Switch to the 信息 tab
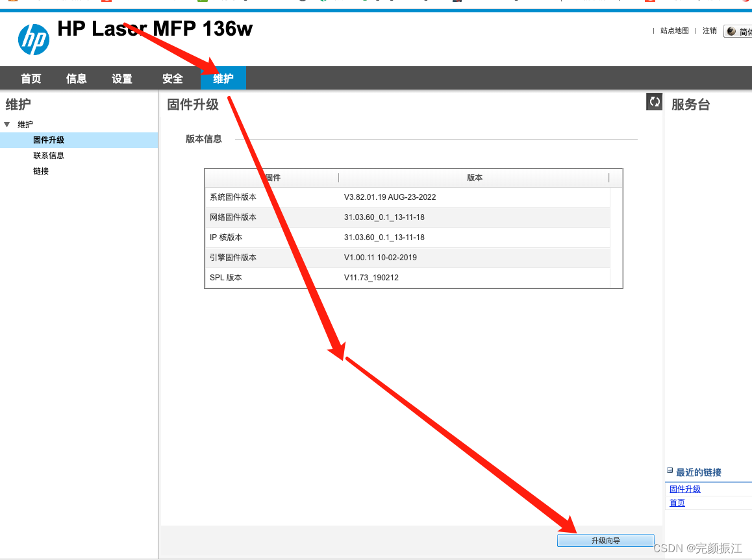752x560 pixels. 76,79
